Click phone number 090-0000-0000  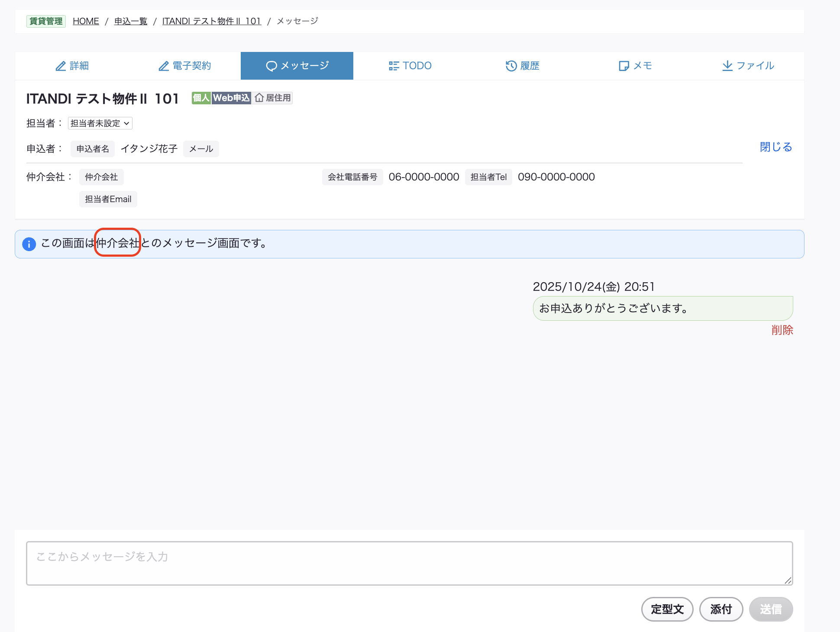point(556,177)
